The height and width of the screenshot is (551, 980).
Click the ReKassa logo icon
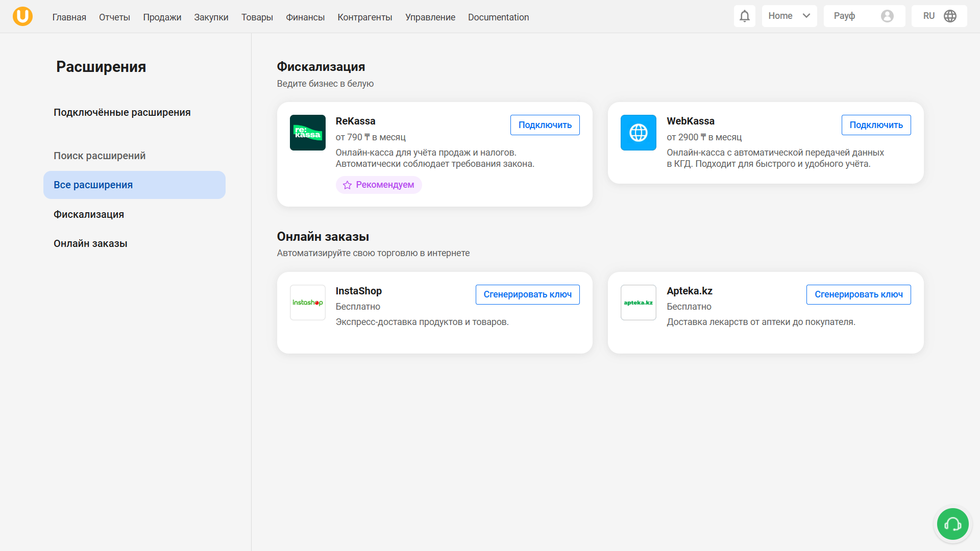307,133
